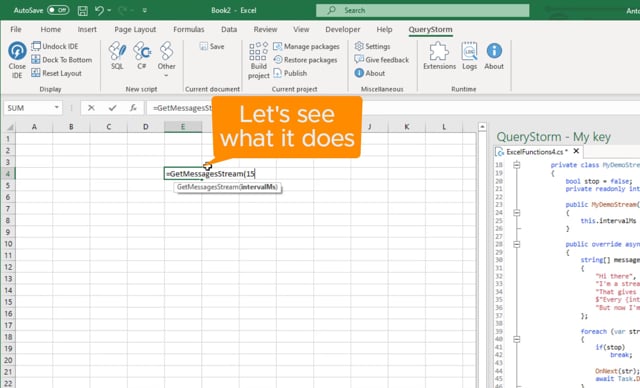Create a new C# script
The height and width of the screenshot is (388, 640).
pos(142,55)
